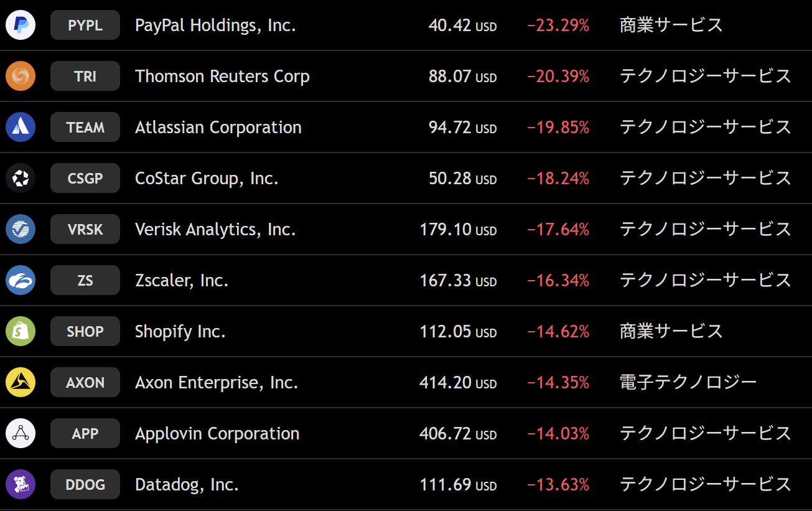Click Applovin's −14.03% change value
812x511 pixels.
coord(558,434)
